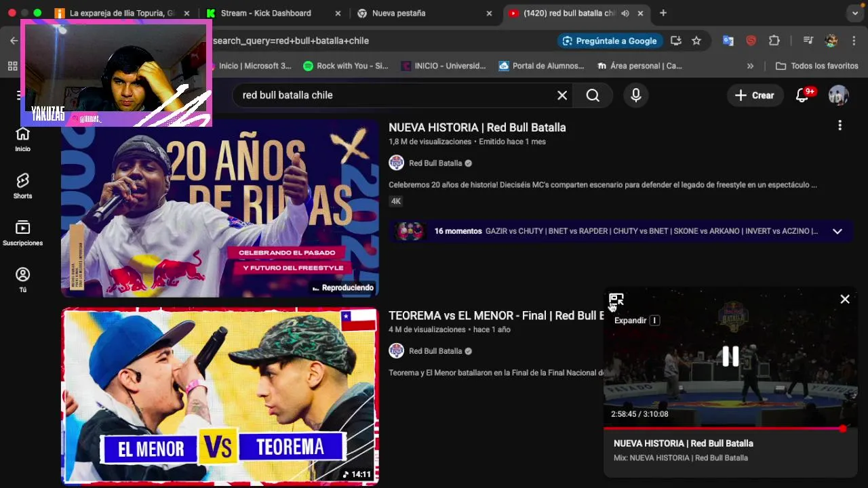Close the Nueva pestaña tab
This screenshot has height=488, width=868.
(x=489, y=13)
